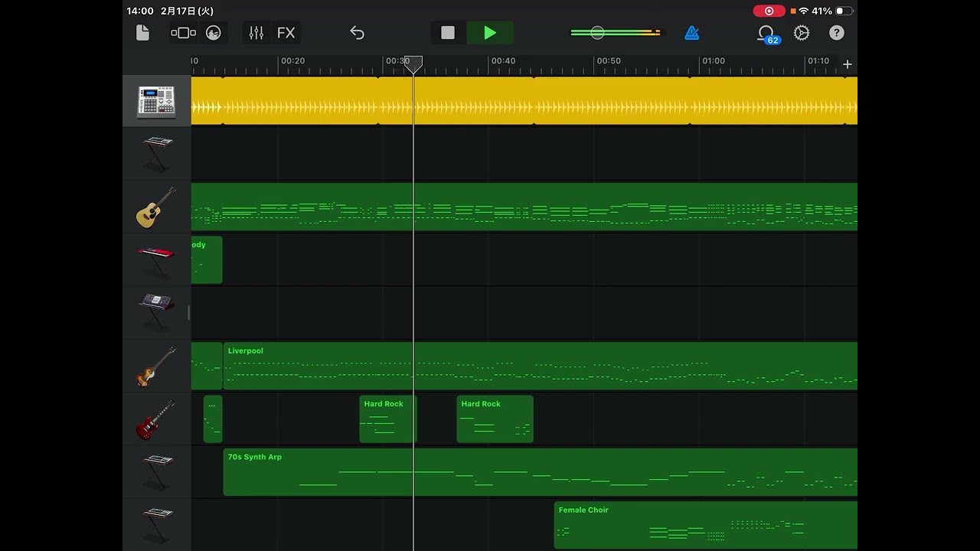
Task: Open the FX panel
Action: (286, 33)
